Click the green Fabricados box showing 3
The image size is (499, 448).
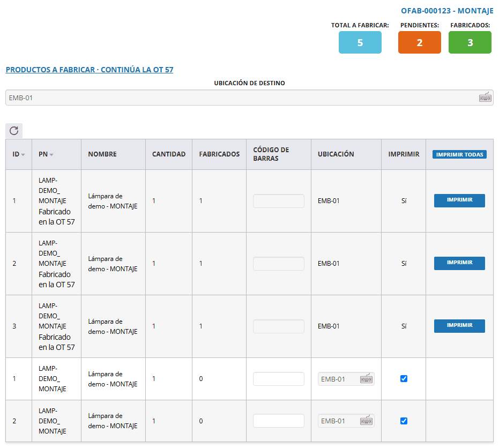[x=470, y=42]
